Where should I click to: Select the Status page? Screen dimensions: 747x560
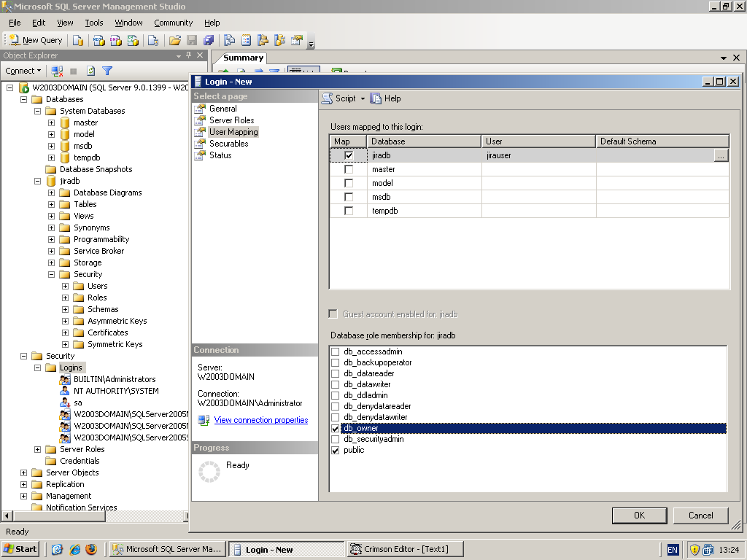coord(220,155)
